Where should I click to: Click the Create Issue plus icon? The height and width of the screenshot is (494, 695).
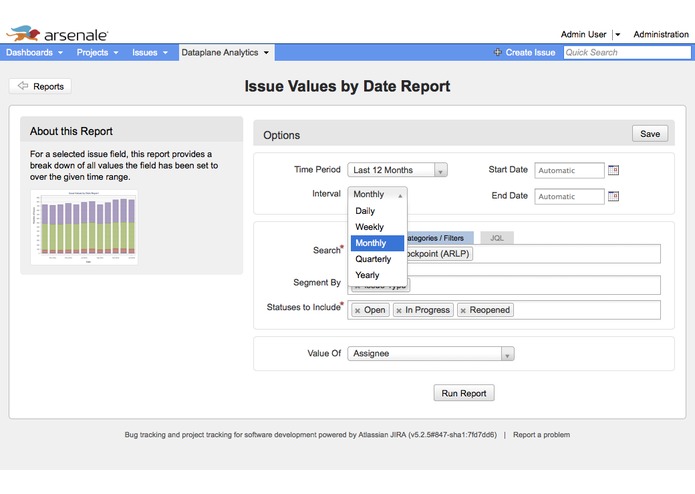pyautogui.click(x=497, y=52)
